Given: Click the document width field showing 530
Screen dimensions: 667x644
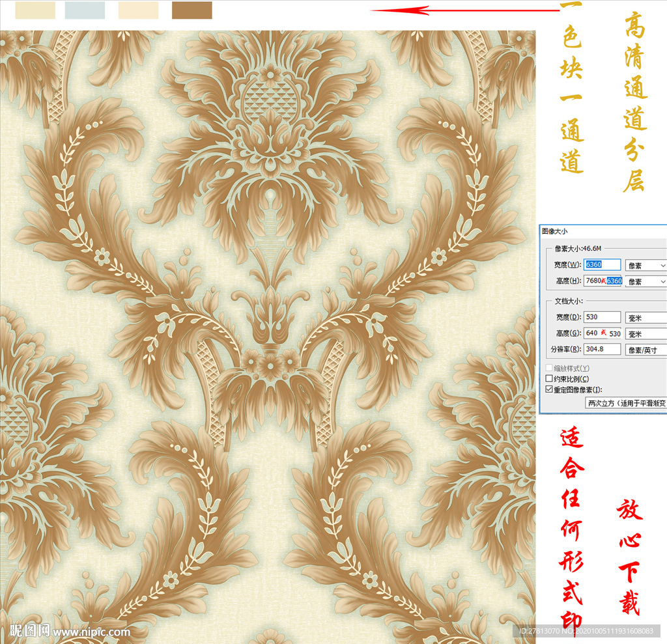Looking at the screenshot, I should click(602, 317).
